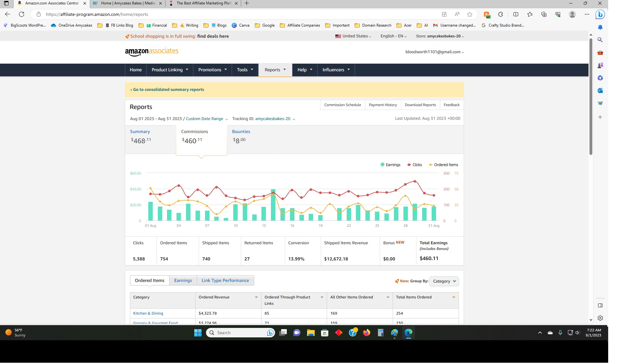Open Custom Date Range dropdown

(207, 119)
